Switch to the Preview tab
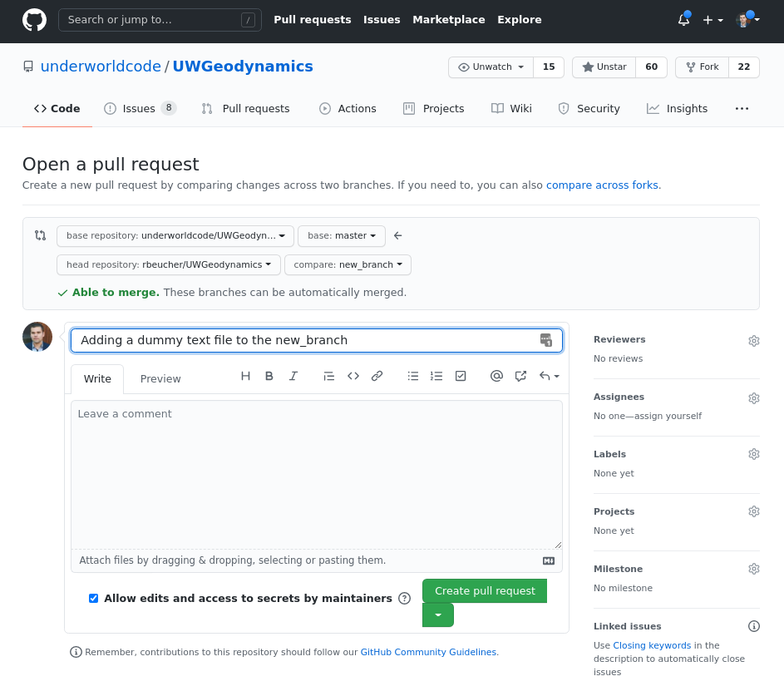 160,378
